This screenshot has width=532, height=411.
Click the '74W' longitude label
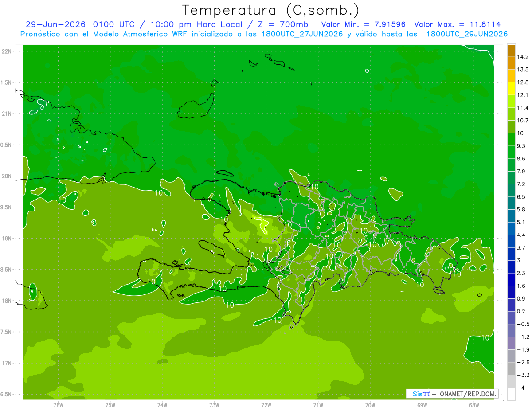point(162,405)
